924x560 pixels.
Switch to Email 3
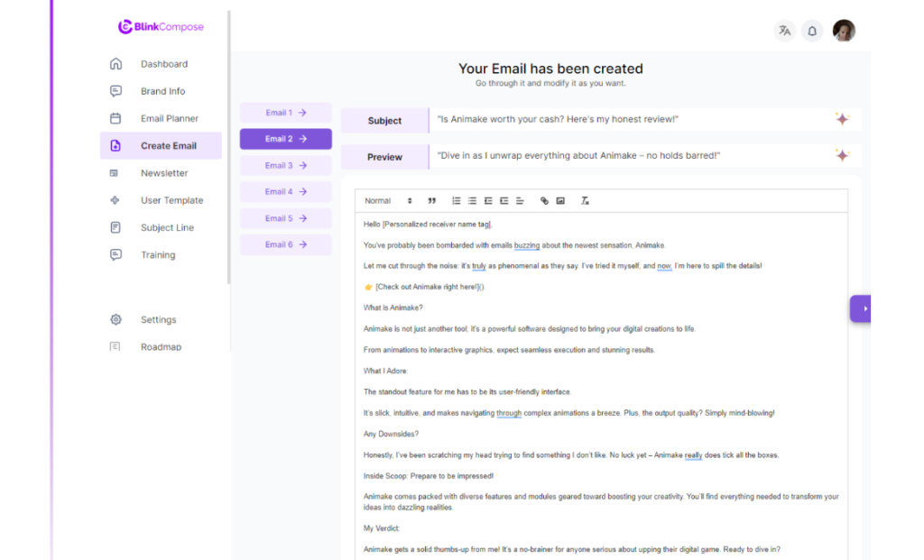286,165
